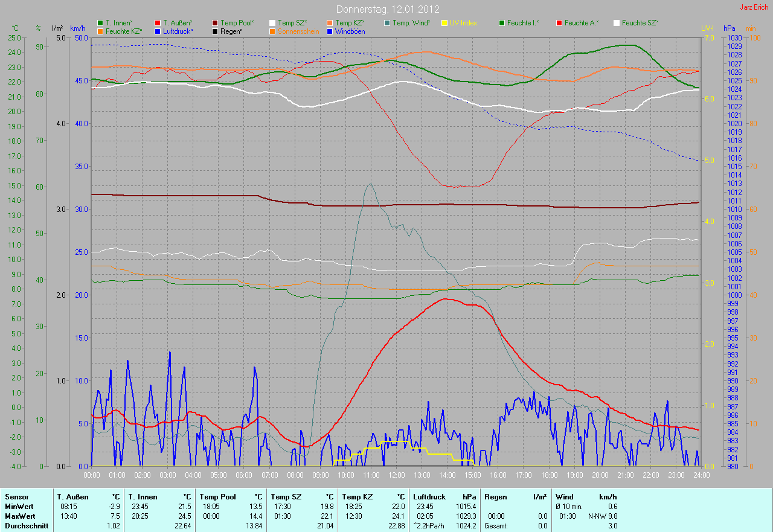The height and width of the screenshot is (532, 773).
Task: Select the 'MaxWert' row label
Action: tap(20, 516)
